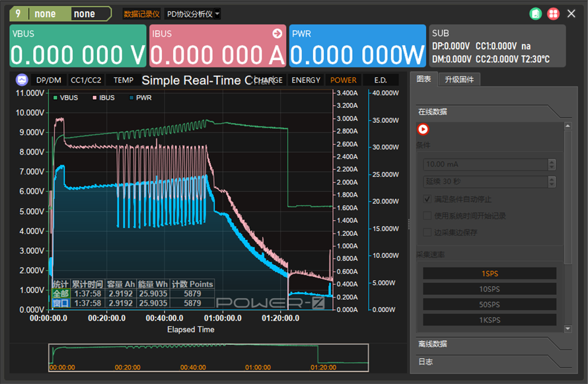
Task: Click the IBUS direction arrow icon
Action: pyautogui.click(x=277, y=34)
